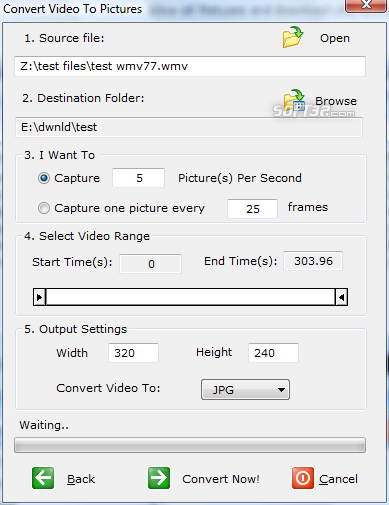Click the Width field showing 320
Viewport: 389px width, 505px height.
tap(133, 353)
